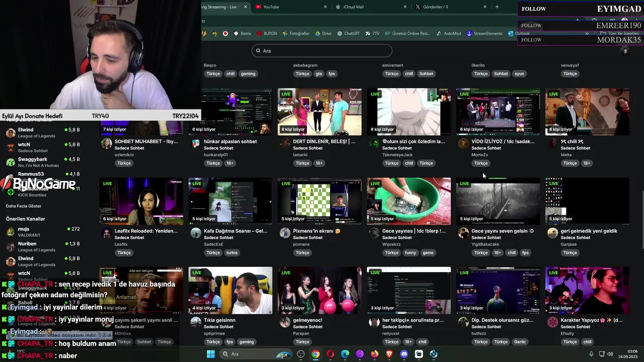
Task: Open Kafa Dağıtma Seansı stream title
Action: click(x=235, y=231)
